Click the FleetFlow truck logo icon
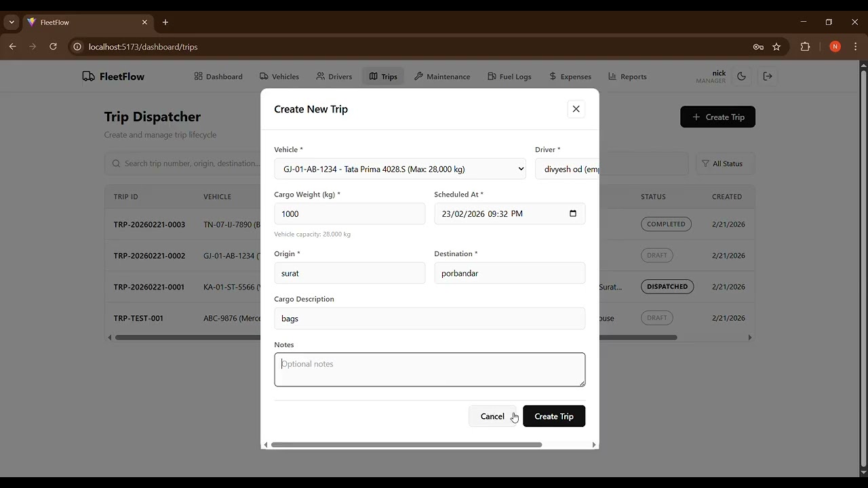 pos(88,77)
